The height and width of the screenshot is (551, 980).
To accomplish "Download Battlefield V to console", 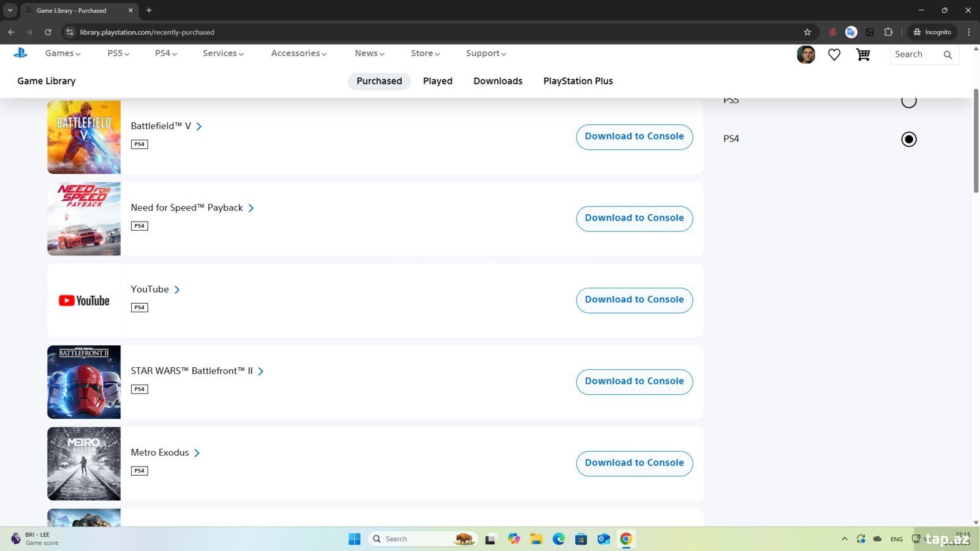I will (635, 137).
